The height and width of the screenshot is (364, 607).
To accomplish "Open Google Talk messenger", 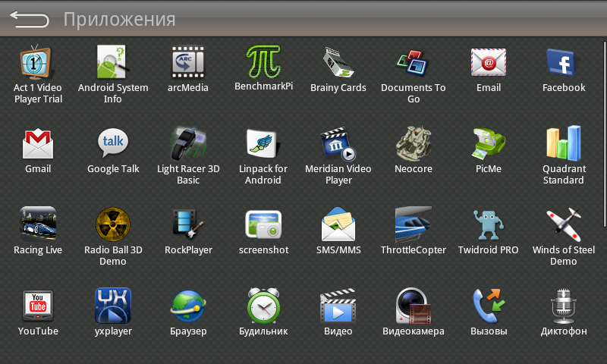I will [113, 143].
